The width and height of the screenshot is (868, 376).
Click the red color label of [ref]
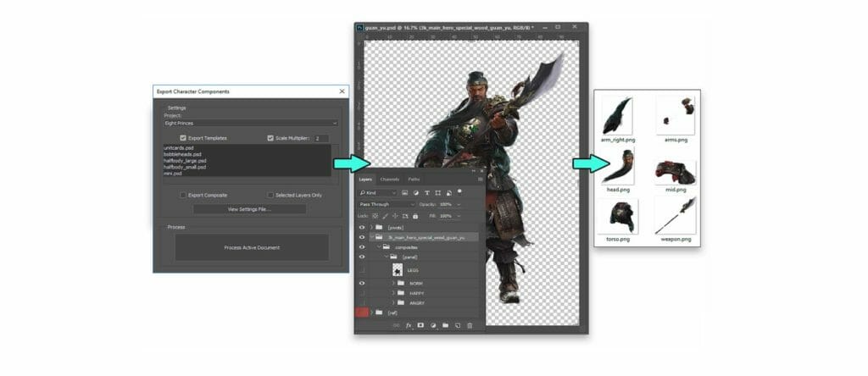pyautogui.click(x=362, y=312)
